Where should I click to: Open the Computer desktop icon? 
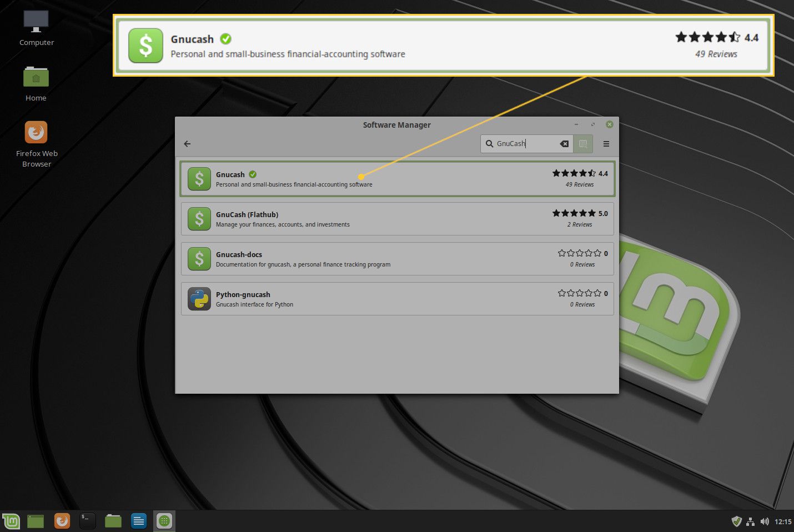click(36, 28)
